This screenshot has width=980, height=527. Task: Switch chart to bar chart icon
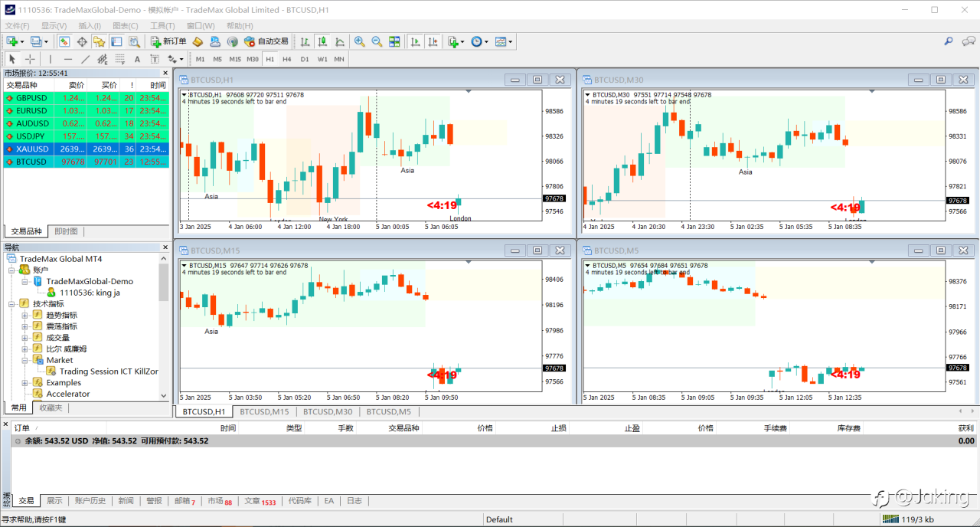pos(305,41)
